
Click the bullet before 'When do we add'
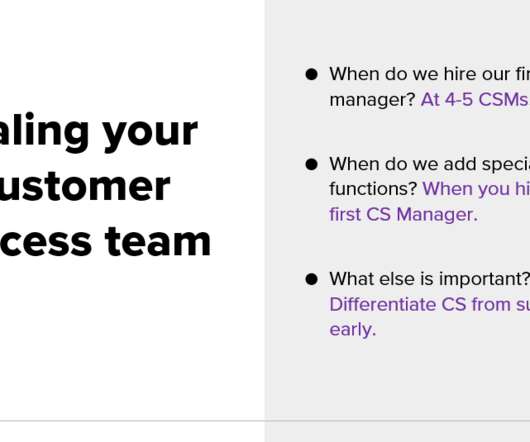(x=311, y=164)
